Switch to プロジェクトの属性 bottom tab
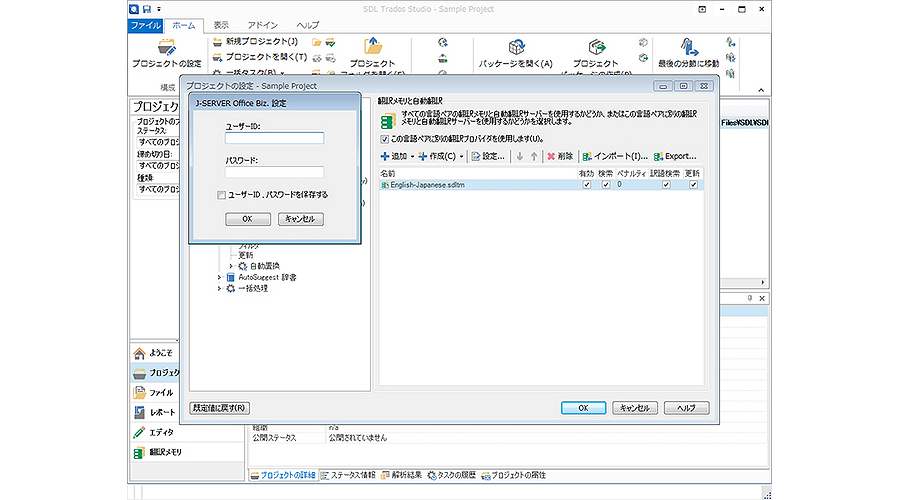 514,475
